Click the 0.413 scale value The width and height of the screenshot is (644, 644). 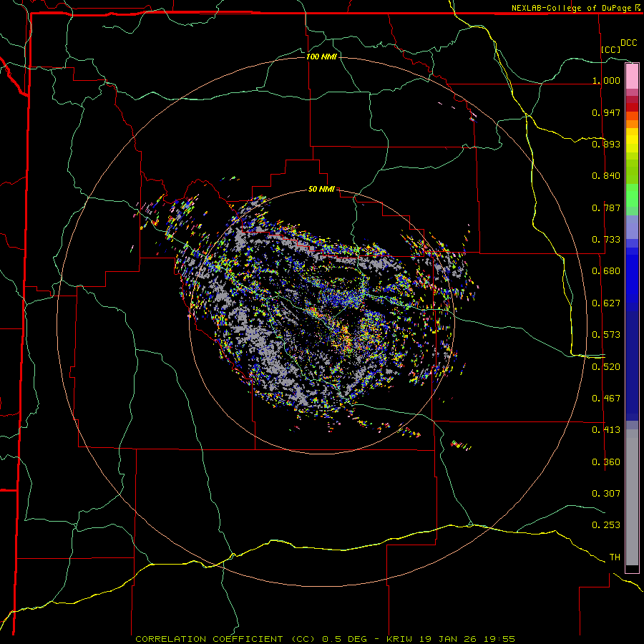coord(606,430)
